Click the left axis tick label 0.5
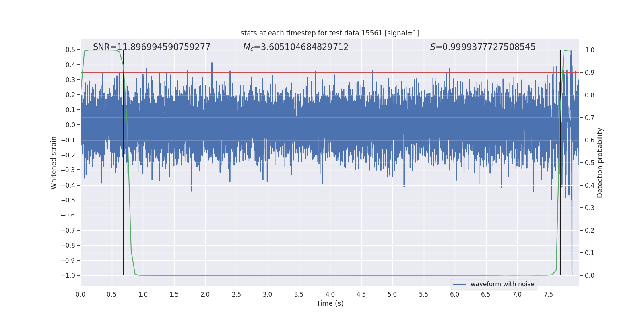This screenshot has height=322, width=644. click(70, 50)
